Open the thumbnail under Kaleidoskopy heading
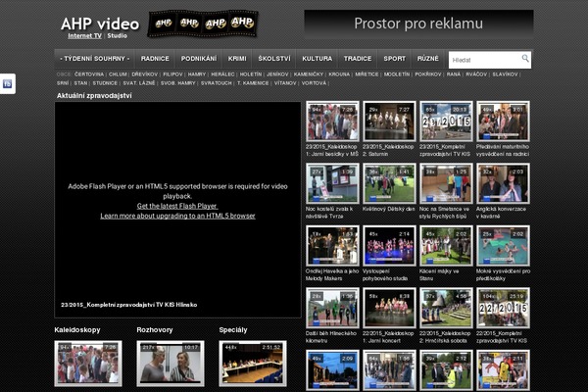The image size is (588, 392). pos(88,364)
